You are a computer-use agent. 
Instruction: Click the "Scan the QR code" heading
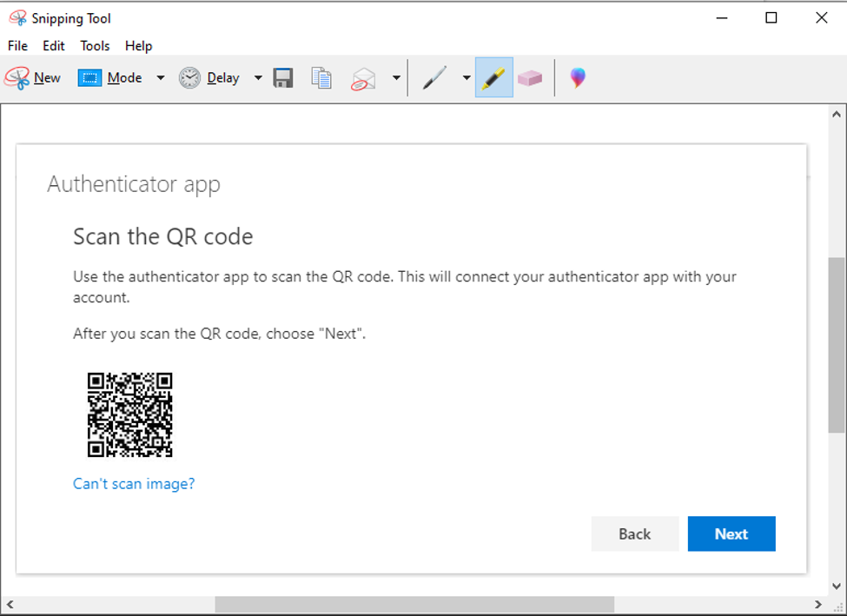click(163, 236)
